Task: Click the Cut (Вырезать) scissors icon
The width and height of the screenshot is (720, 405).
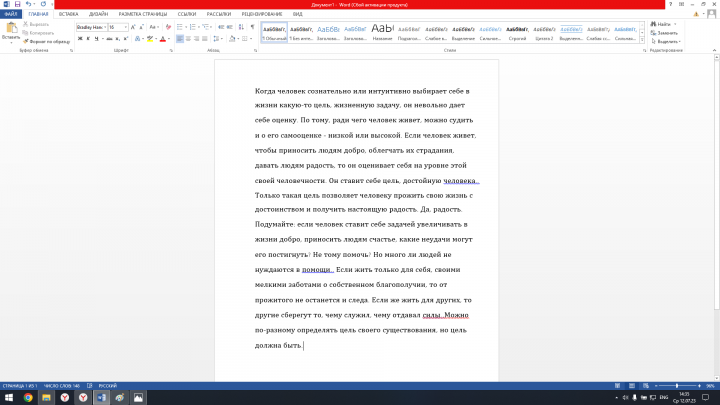Action: click(26, 26)
